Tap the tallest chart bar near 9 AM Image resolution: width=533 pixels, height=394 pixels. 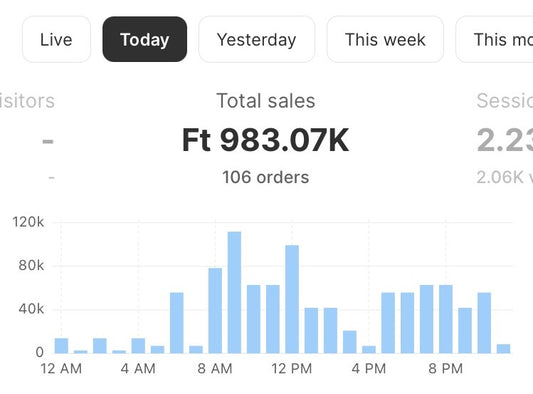[x=234, y=293]
